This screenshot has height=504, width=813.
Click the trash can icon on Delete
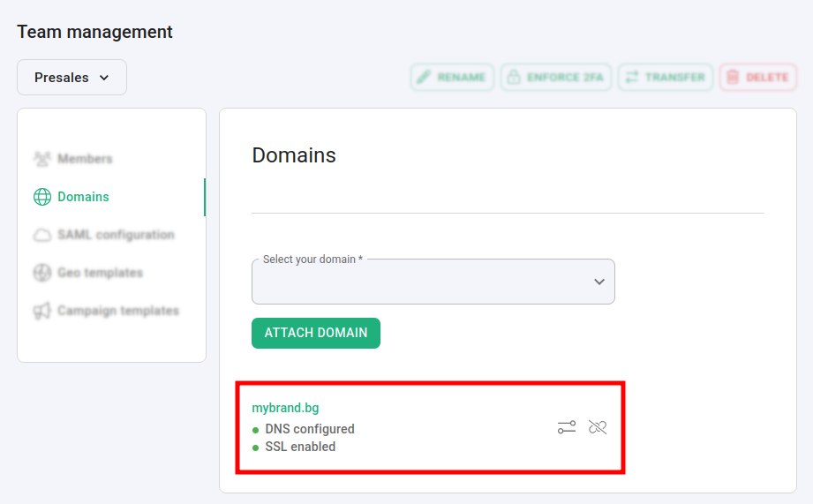pyautogui.click(x=732, y=78)
